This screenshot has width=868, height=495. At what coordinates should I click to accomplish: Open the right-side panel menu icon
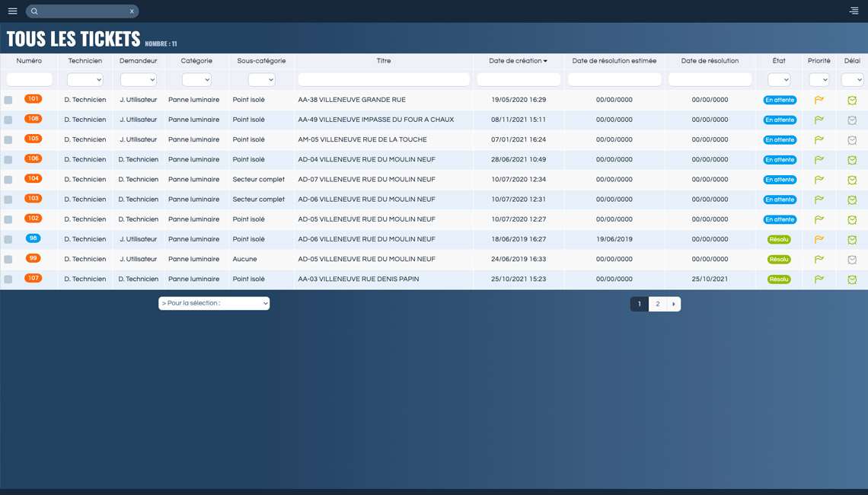(x=854, y=11)
